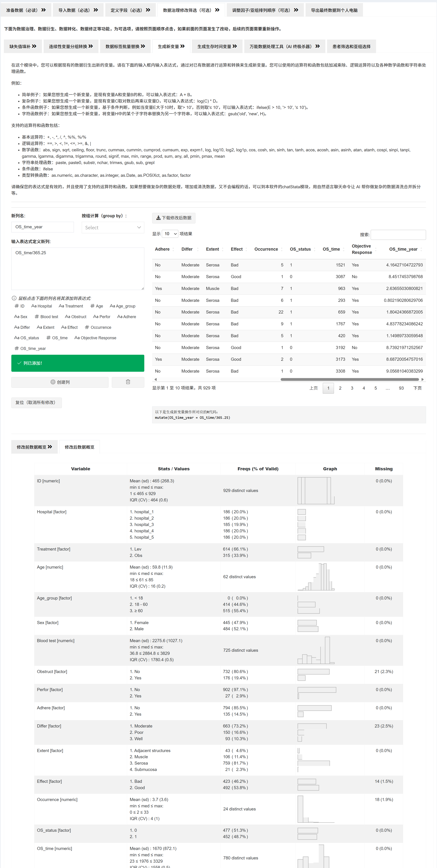
Task: Insert the Perfor column tag
Action: [x=102, y=317]
